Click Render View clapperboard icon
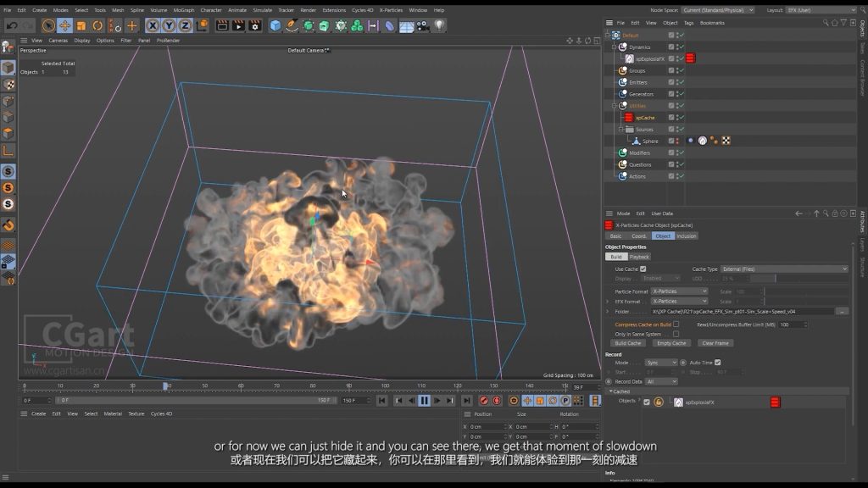The height and width of the screenshot is (488, 868). pyautogui.click(x=222, y=25)
